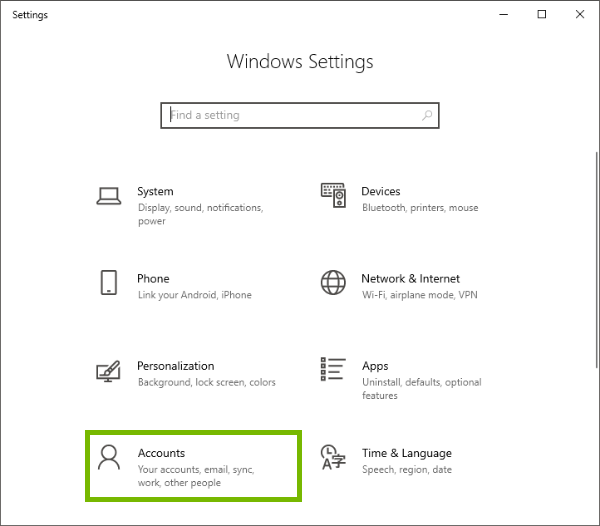The width and height of the screenshot is (600, 526).
Task: Click 'Your accounts, email, sync' description
Action: [196, 476]
